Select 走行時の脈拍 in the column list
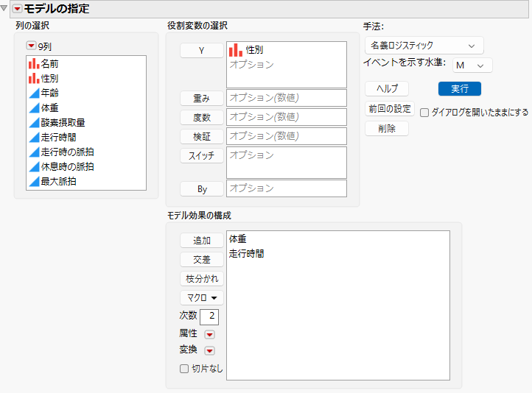 [x=67, y=152]
